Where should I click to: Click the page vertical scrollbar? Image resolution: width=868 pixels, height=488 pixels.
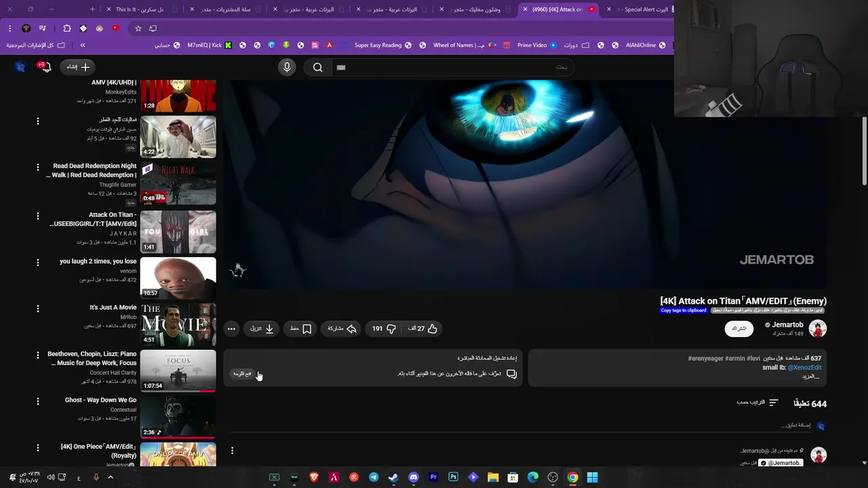point(865,150)
